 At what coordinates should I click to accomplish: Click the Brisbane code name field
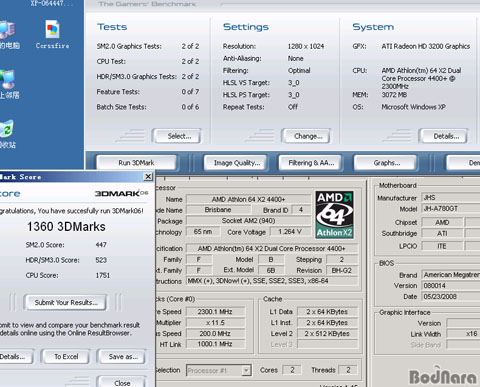[x=218, y=210]
